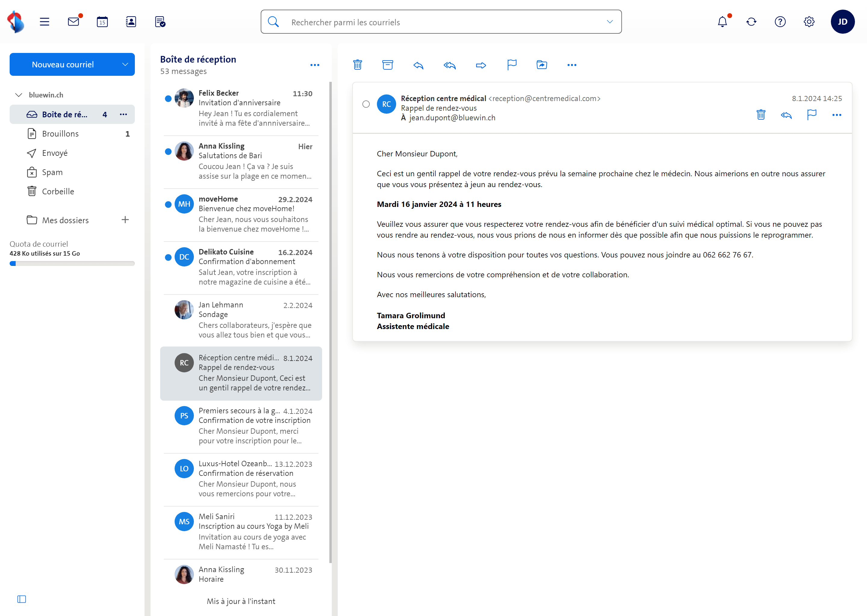
Task: Open the hamburger menu
Action: tap(45, 22)
